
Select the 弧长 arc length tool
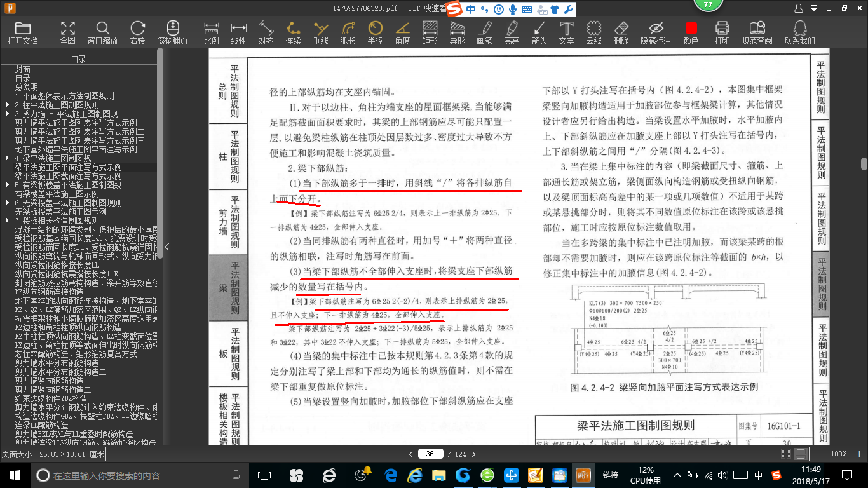(x=348, y=32)
